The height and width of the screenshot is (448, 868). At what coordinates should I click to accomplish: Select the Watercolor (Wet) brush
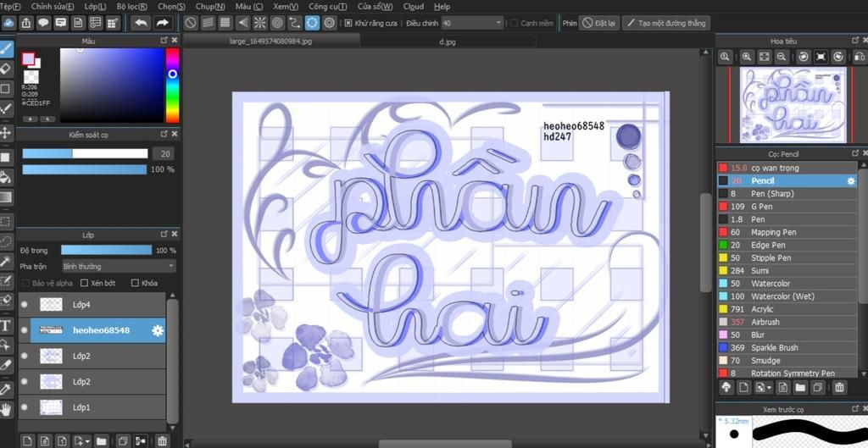point(787,296)
